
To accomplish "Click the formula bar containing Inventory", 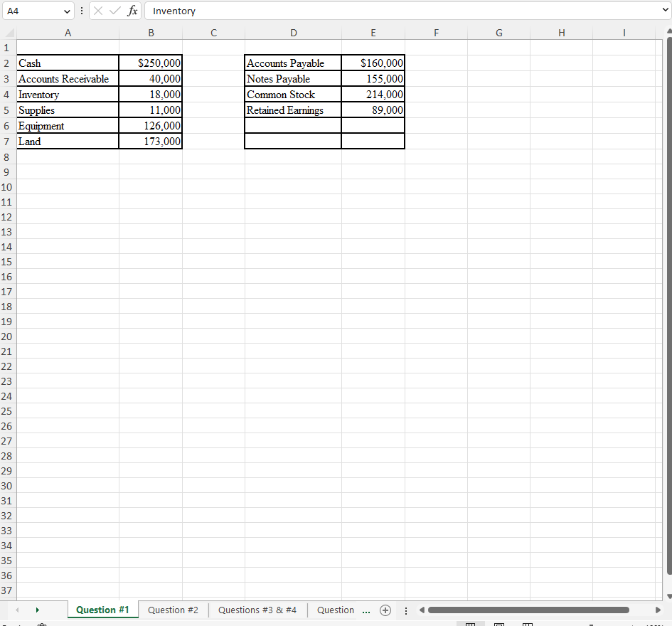I will click(403, 11).
